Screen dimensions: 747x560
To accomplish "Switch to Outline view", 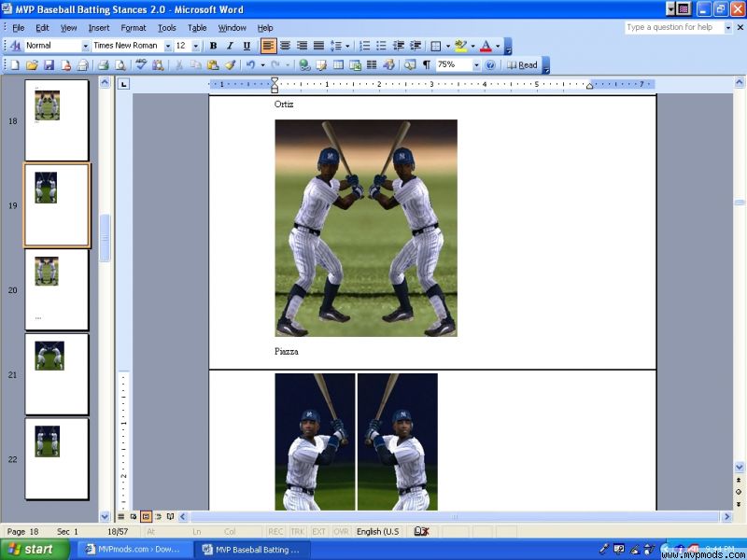I will [x=158, y=517].
